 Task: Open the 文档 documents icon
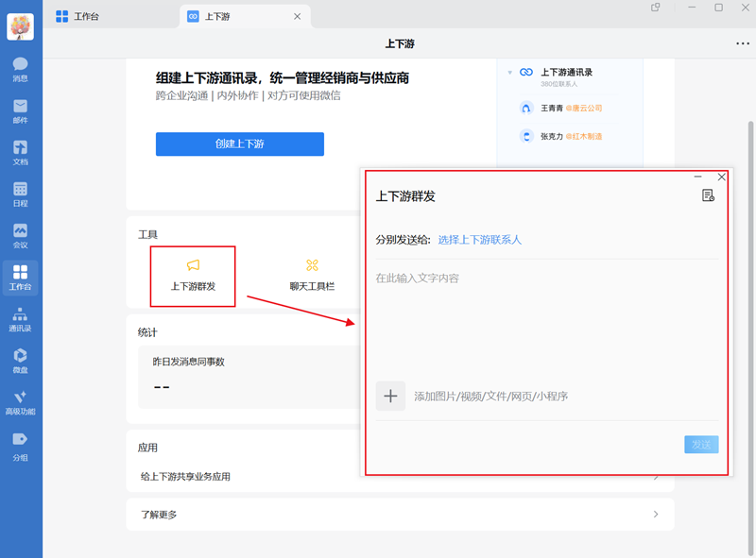(x=20, y=151)
